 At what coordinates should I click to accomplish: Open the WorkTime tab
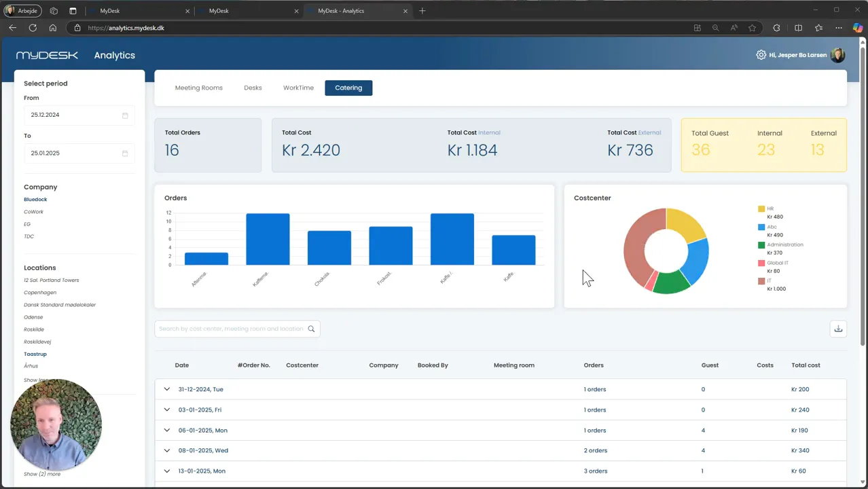click(x=298, y=88)
